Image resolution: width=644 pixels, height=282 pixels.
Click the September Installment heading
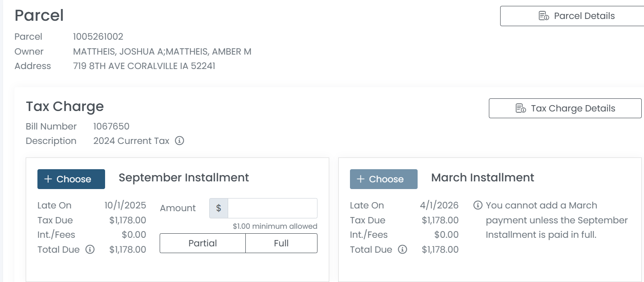pyautogui.click(x=184, y=178)
